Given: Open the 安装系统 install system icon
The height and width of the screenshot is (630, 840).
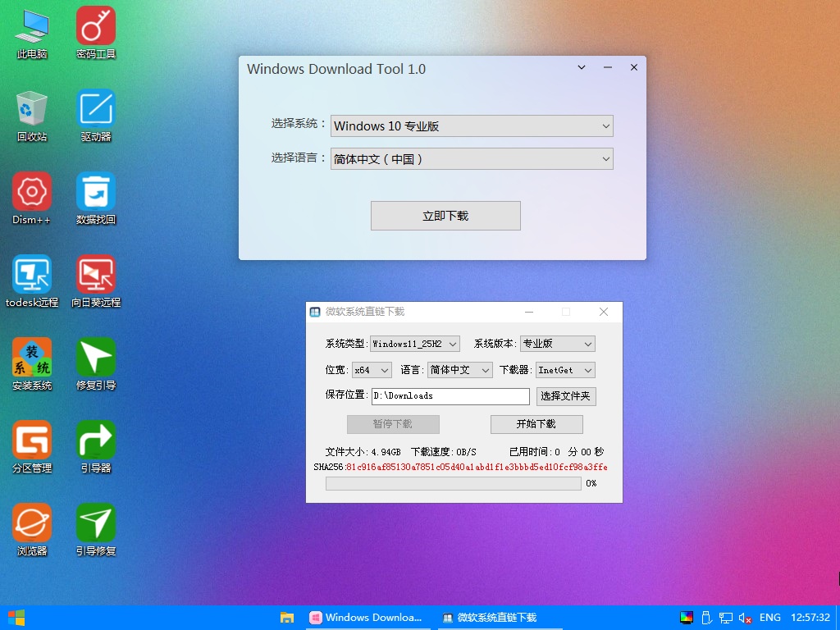Looking at the screenshot, I should 31,358.
